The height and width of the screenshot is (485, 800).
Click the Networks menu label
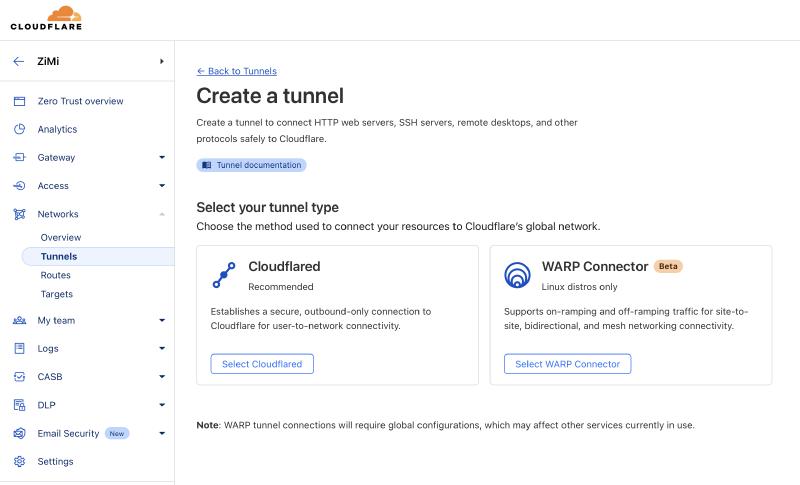click(x=58, y=214)
